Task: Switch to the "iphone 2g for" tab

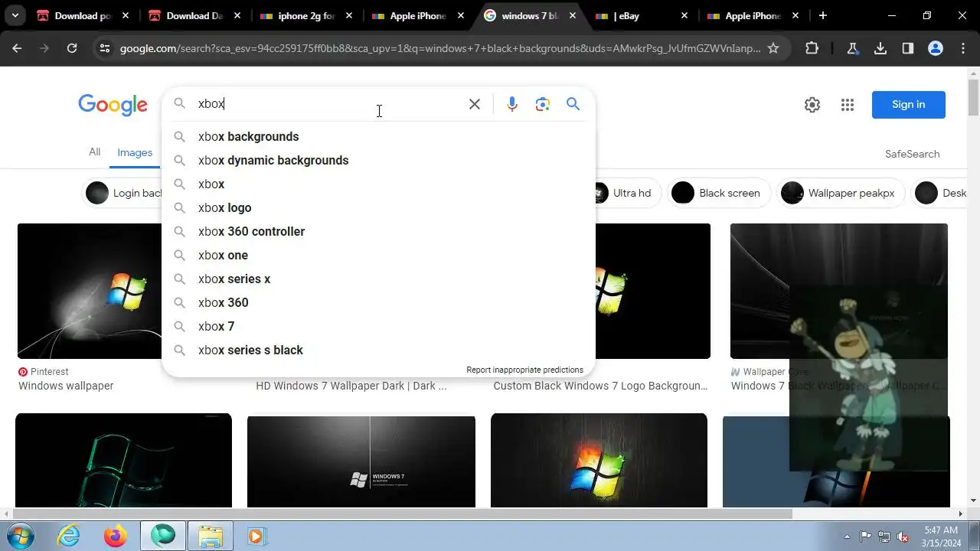Action: [x=306, y=15]
